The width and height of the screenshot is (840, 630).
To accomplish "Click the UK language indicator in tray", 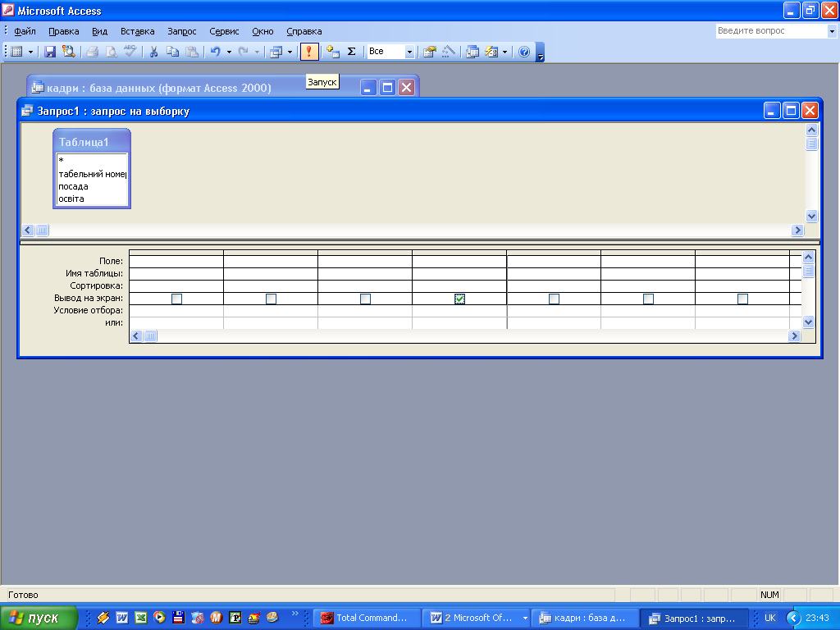I will [769, 618].
